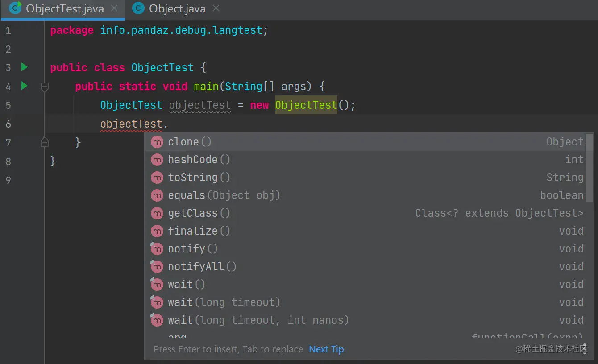Switch to the Object.java tab
Image resolution: width=598 pixels, height=364 pixels.
[177, 9]
